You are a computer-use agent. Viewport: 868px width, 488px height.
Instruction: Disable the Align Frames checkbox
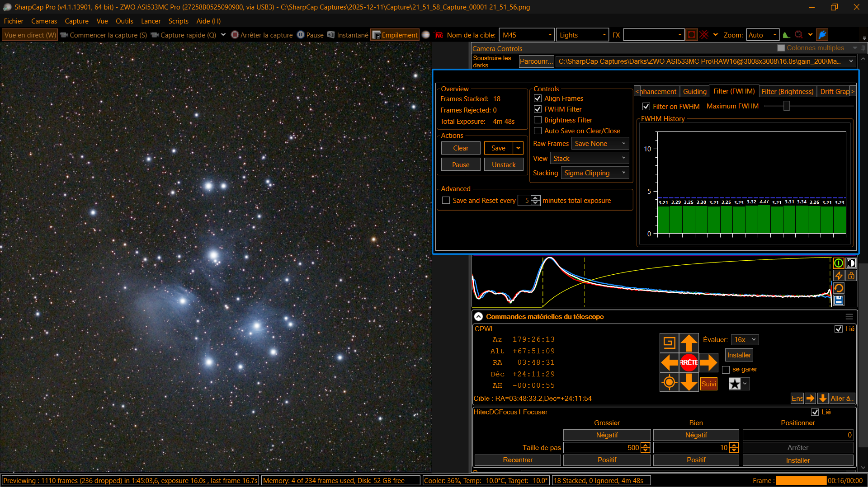538,98
